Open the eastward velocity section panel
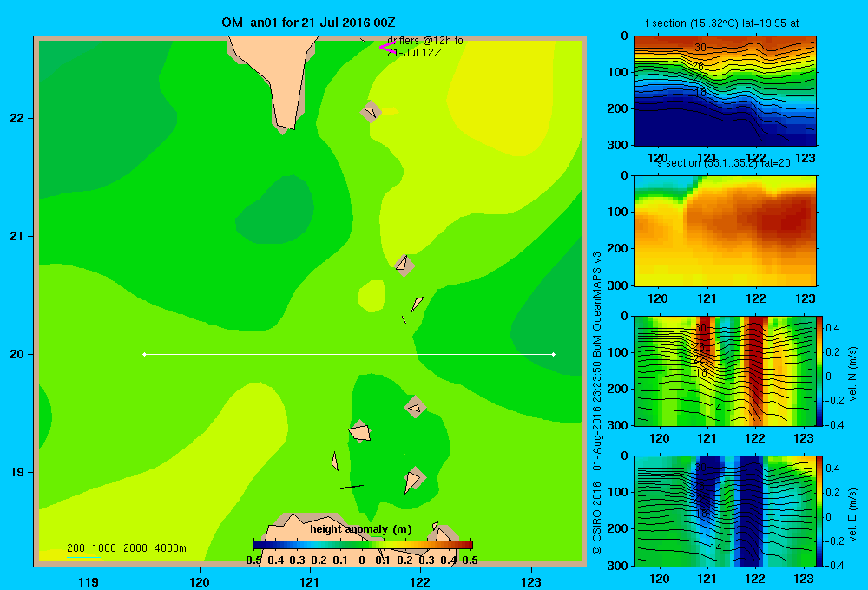This screenshot has width=868, height=590. coord(725,511)
